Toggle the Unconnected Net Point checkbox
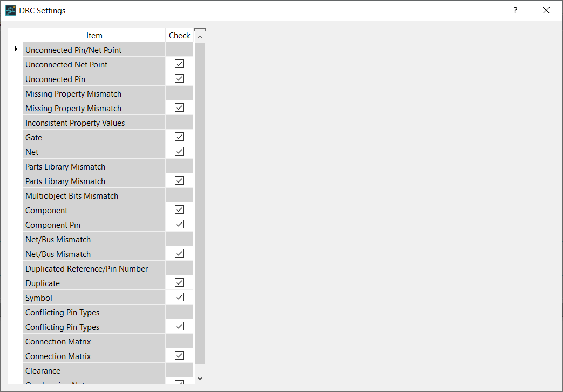The width and height of the screenshot is (563, 392). pyautogui.click(x=179, y=64)
